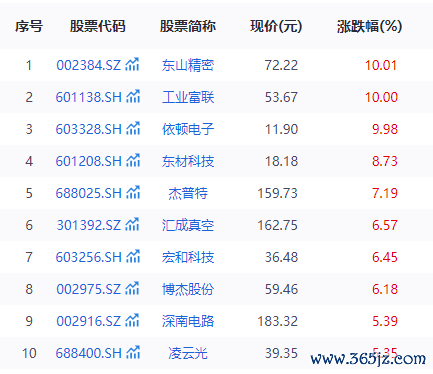Screen dimensions: 433x374
Task: Click the 现价(元) column header
Action: point(276,26)
